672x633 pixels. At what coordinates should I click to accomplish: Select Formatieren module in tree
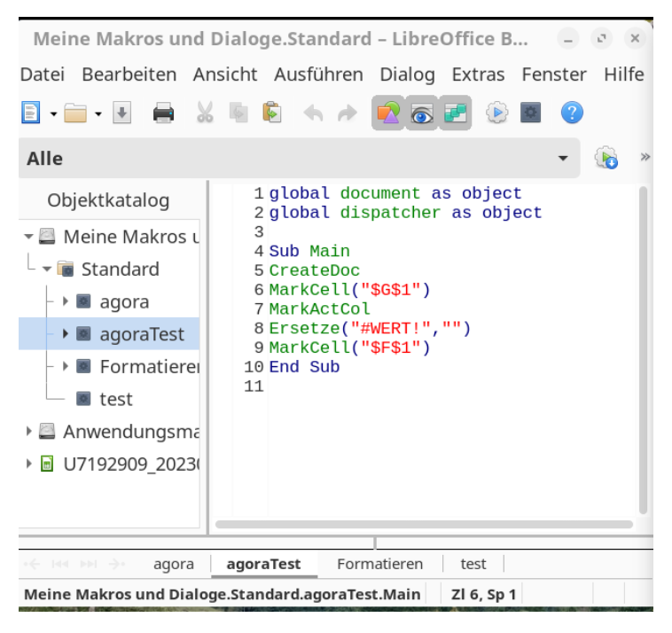tap(150, 366)
